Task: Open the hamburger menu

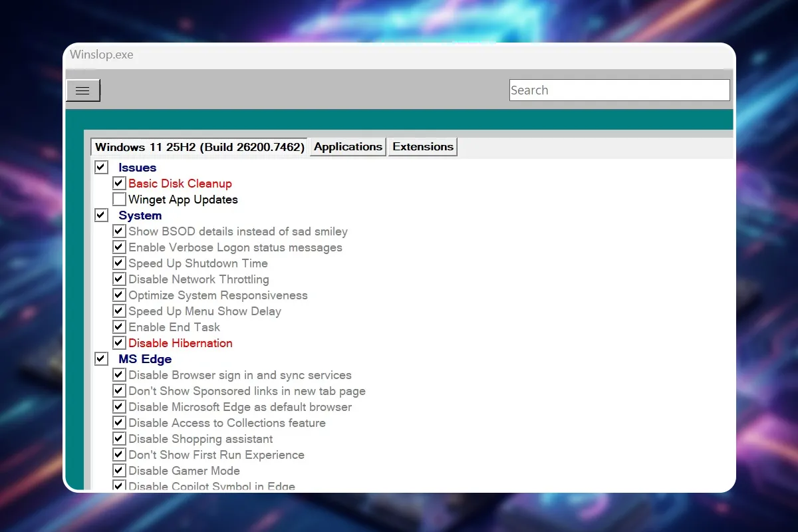Action: (83, 90)
